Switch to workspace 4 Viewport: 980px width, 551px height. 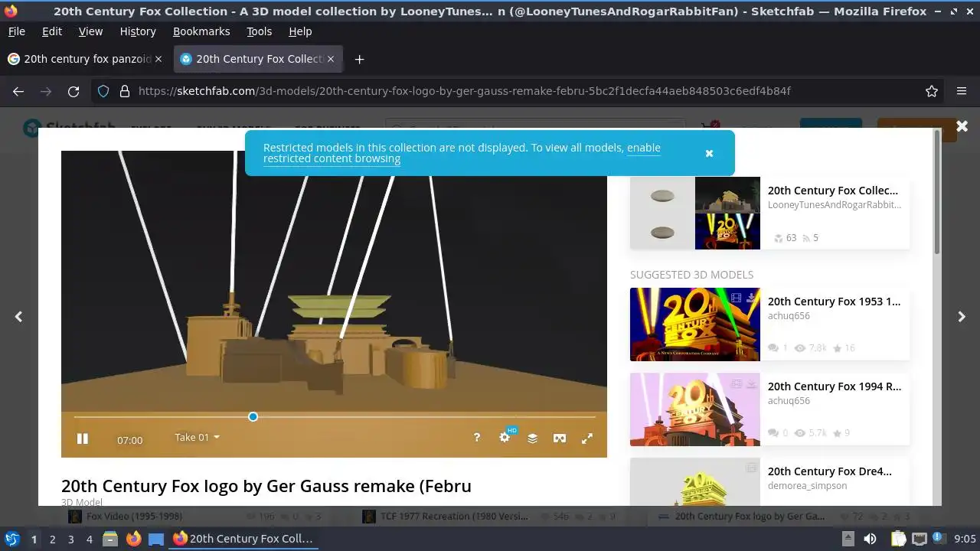tap(89, 539)
